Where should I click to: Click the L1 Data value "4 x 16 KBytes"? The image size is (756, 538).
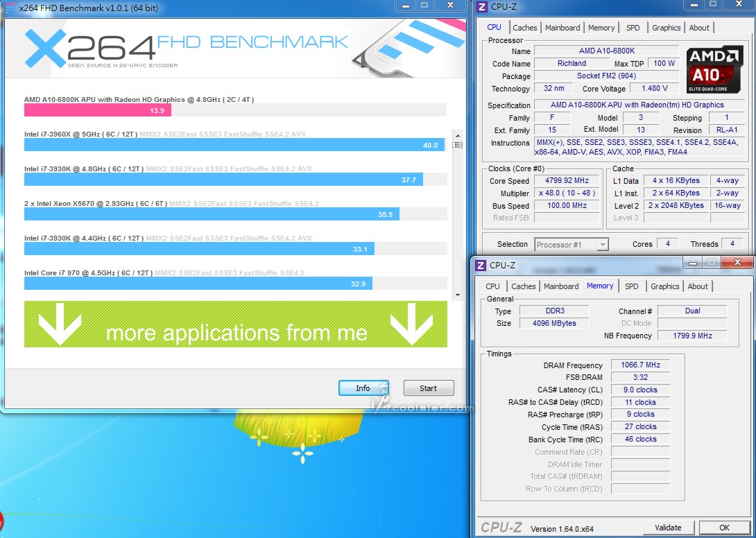[676, 181]
